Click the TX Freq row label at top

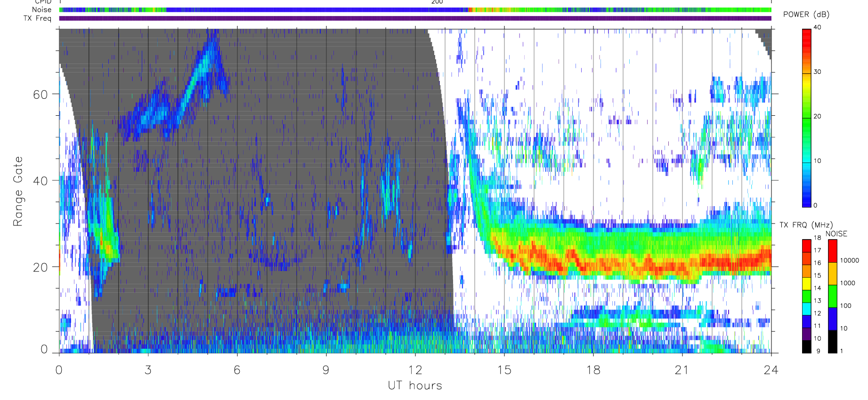[x=37, y=18]
